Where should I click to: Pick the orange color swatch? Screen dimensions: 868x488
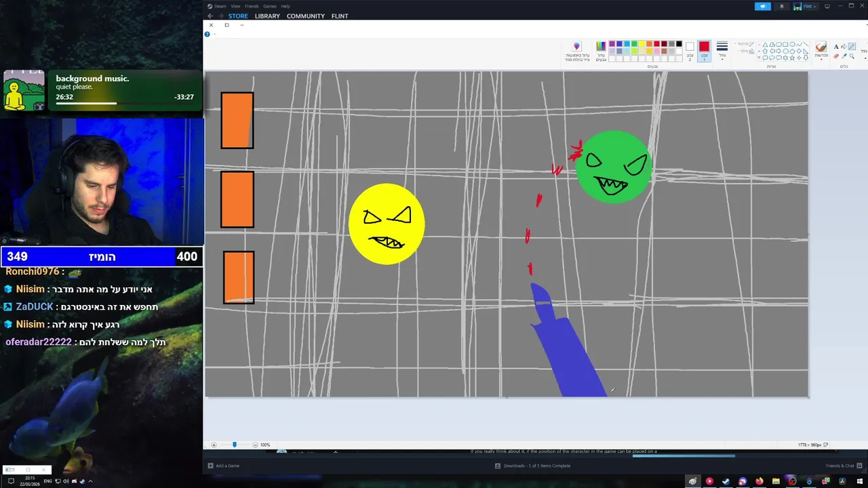[649, 43]
